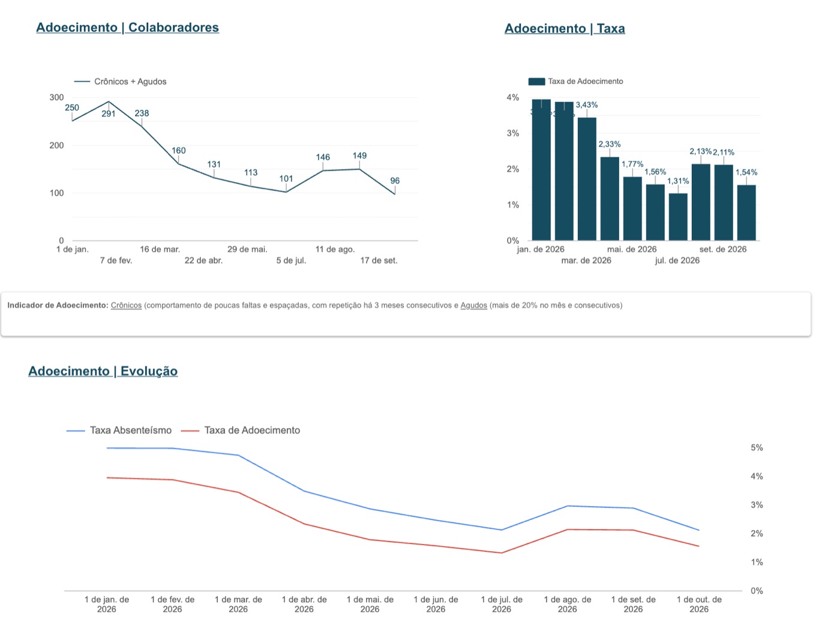Click the jul. de 2026 bar chart axis label
Image resolution: width=840 pixels, height=628 pixels.
[677, 261]
